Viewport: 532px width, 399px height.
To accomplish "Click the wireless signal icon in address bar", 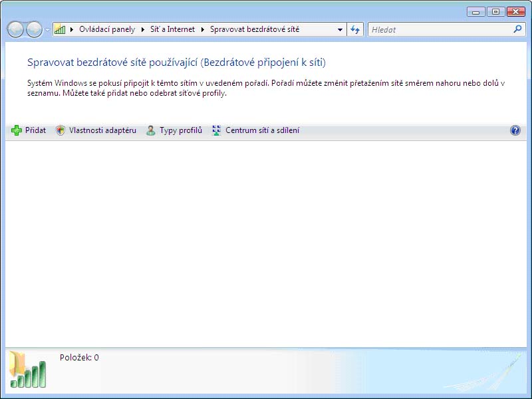I will pos(60,29).
